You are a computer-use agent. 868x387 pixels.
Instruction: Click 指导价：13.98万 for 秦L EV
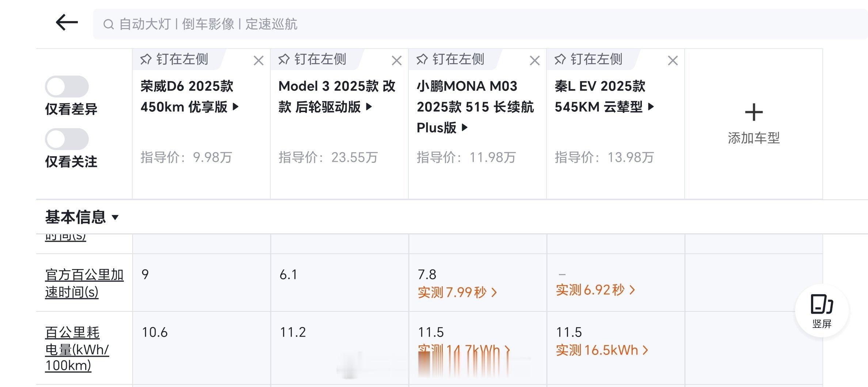tap(604, 157)
